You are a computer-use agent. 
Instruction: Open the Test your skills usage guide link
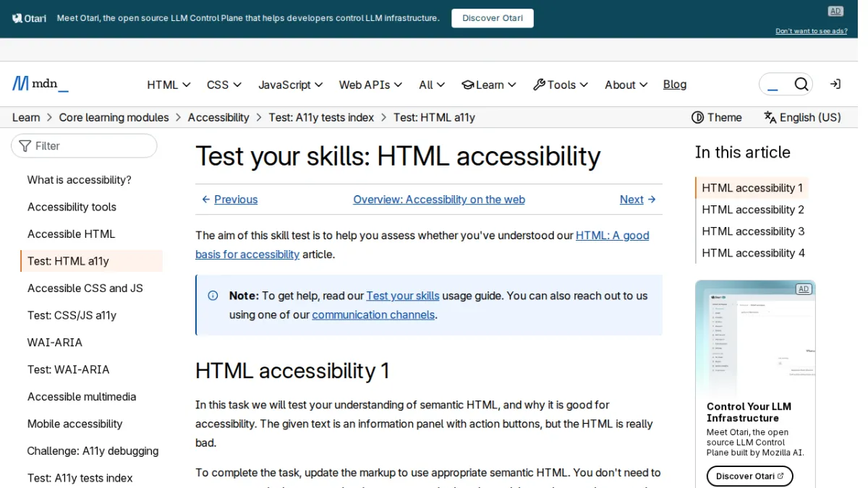click(x=403, y=296)
